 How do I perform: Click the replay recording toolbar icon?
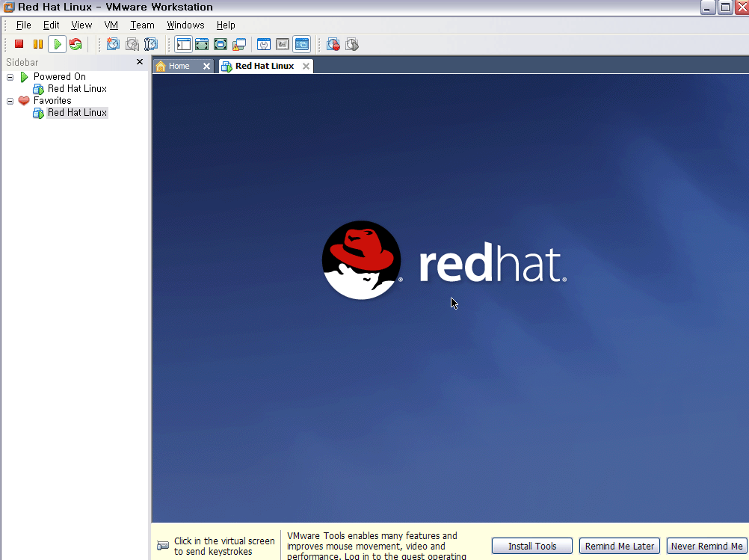352,44
